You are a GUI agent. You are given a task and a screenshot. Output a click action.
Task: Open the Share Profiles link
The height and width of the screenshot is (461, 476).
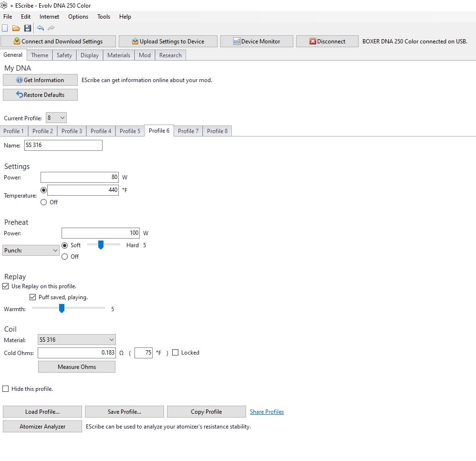[267, 412]
